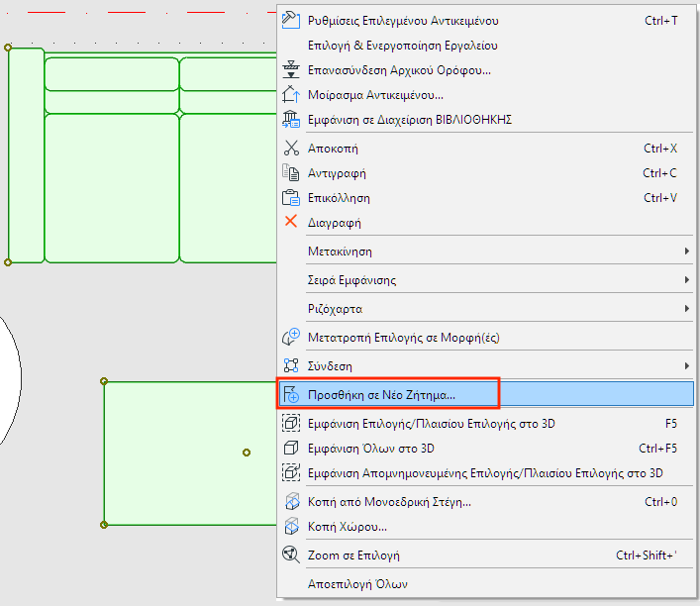
Task: Click the bottom-left node of lower rectangle
Action: (x=104, y=524)
